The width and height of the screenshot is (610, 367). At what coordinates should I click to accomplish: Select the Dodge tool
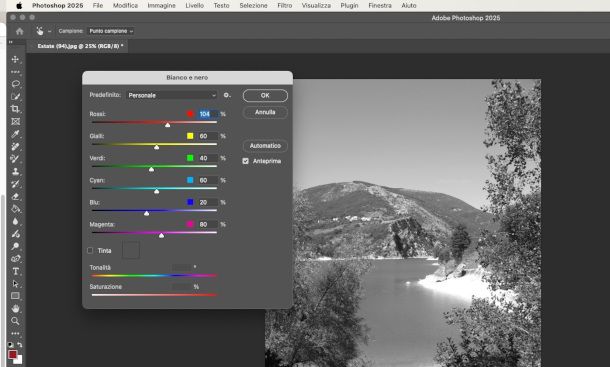(x=15, y=246)
